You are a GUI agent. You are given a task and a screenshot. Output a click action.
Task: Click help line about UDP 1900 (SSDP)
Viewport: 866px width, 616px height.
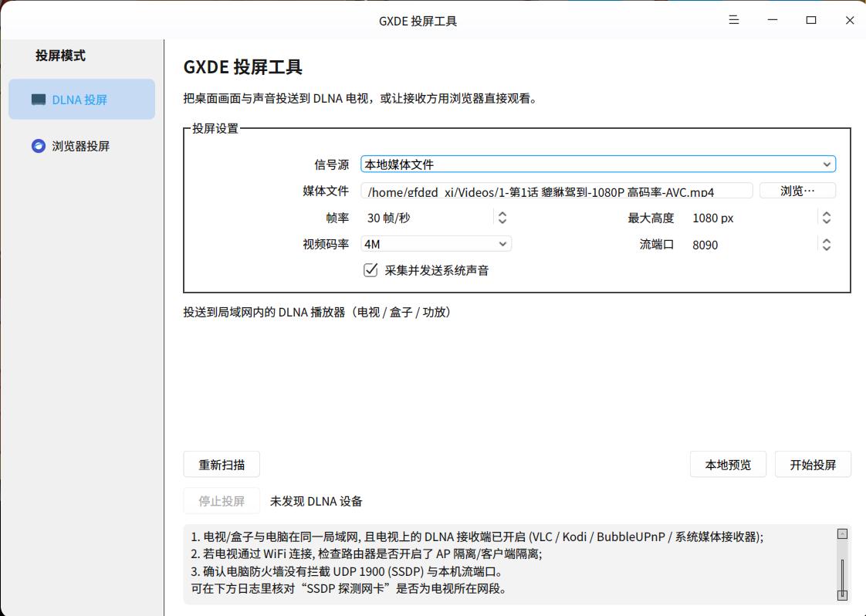[347, 571]
